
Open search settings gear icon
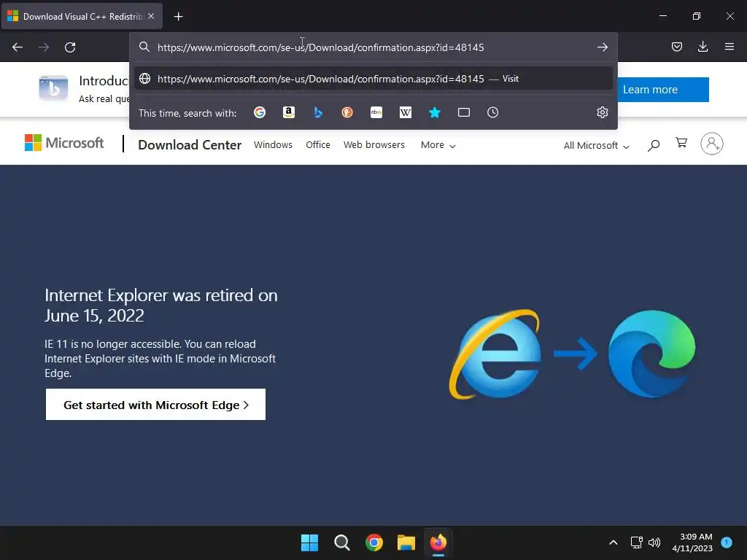[x=602, y=112]
